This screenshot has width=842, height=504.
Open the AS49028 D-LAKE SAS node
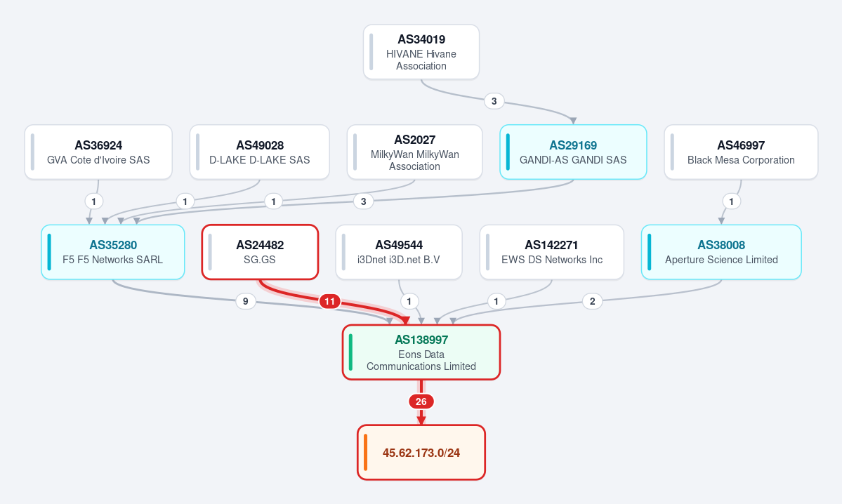(x=259, y=152)
